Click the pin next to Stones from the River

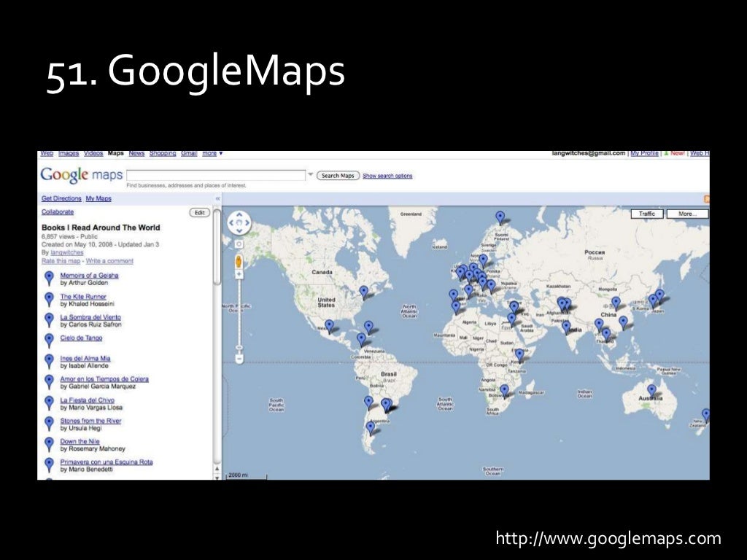click(49, 423)
